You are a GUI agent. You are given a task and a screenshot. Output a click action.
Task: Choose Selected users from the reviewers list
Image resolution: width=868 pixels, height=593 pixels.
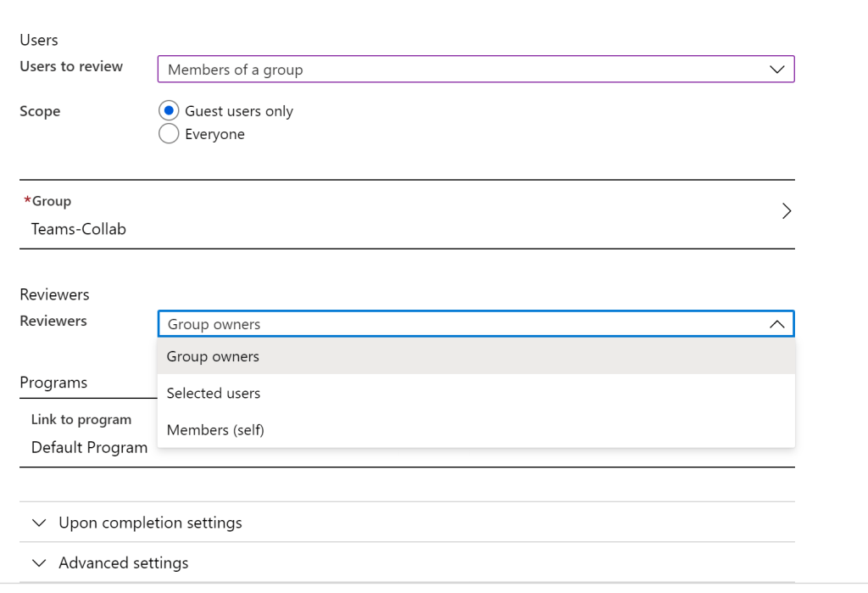click(214, 394)
